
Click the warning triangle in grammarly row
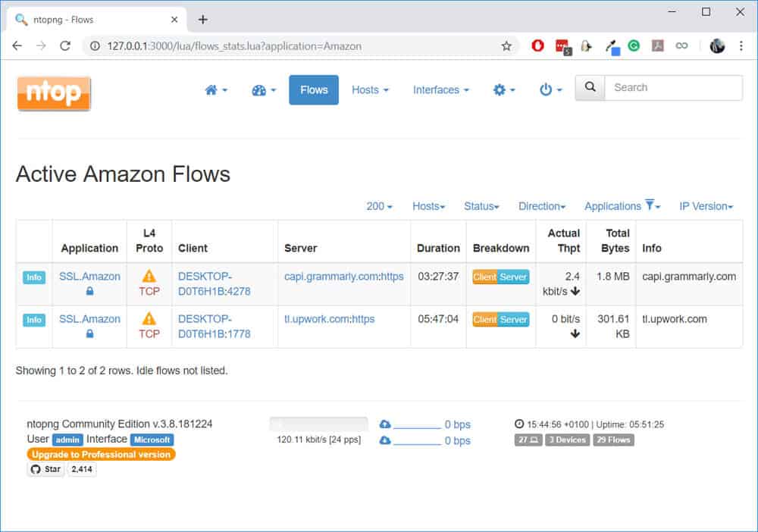pyautogui.click(x=149, y=276)
